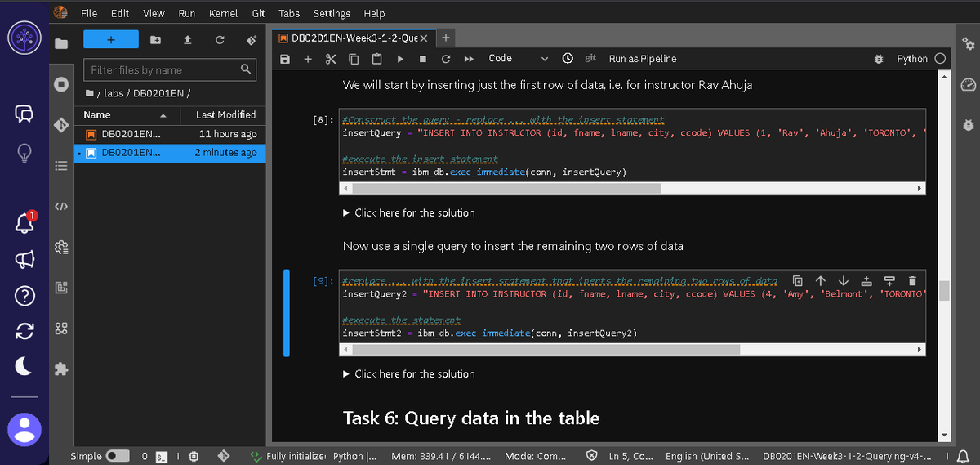Open the help question mark icon
The height and width of the screenshot is (465, 980).
[24, 296]
